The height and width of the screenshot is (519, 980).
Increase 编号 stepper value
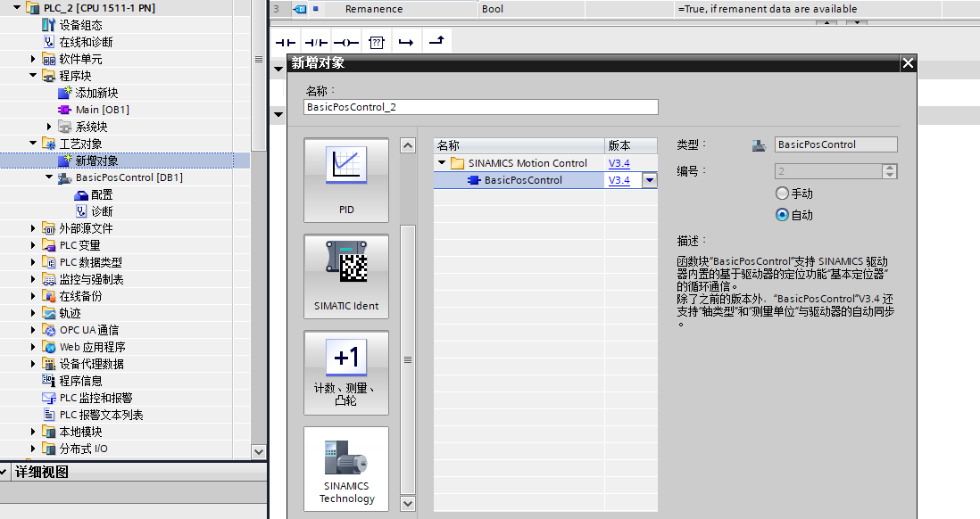[x=890, y=168]
